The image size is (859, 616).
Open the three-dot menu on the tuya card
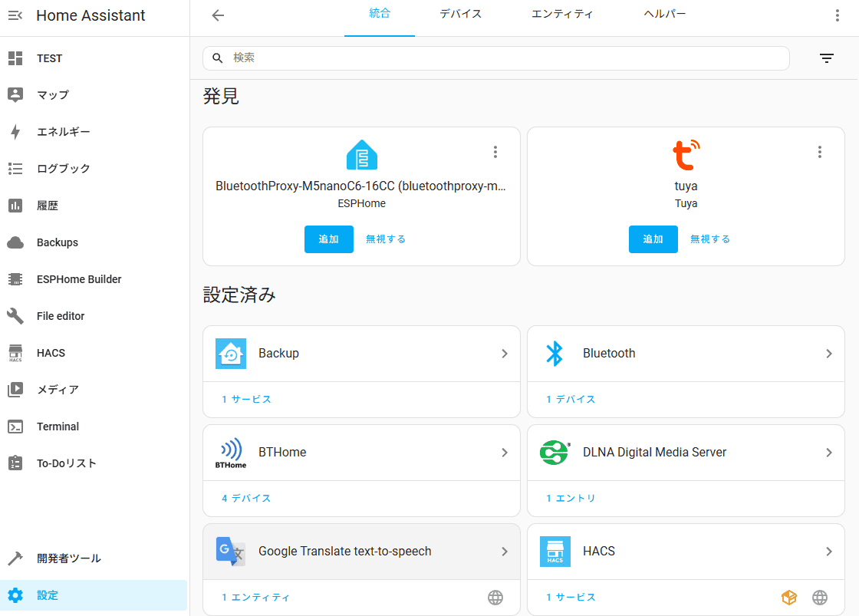pos(820,152)
